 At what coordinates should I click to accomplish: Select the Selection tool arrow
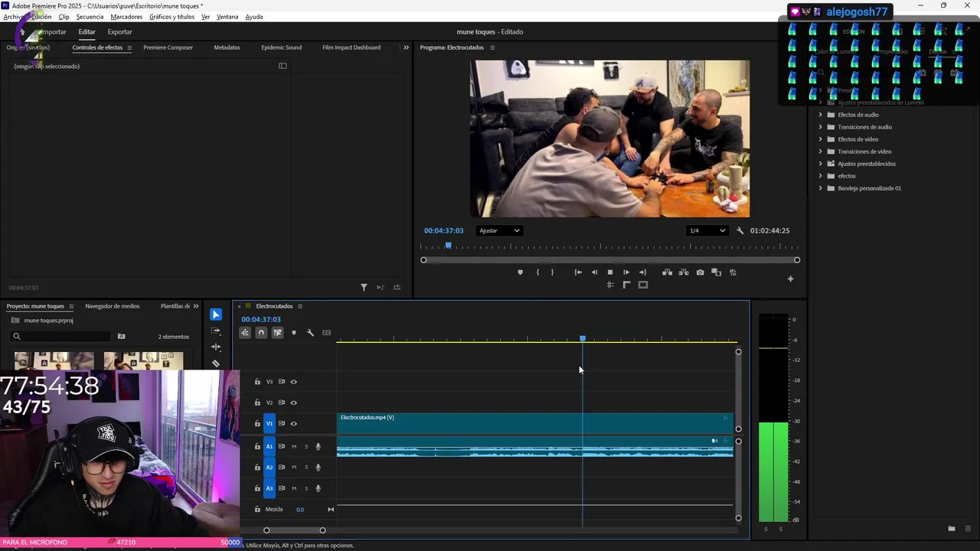216,315
